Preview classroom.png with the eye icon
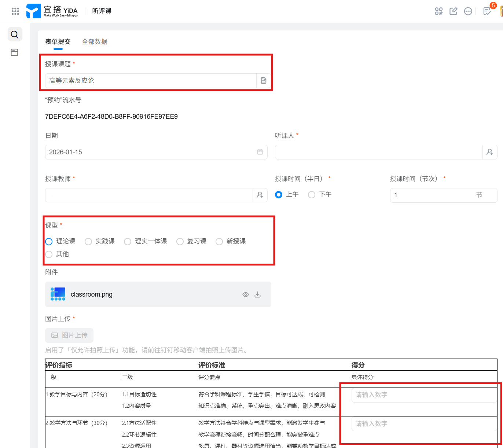The image size is (503, 448). click(246, 294)
